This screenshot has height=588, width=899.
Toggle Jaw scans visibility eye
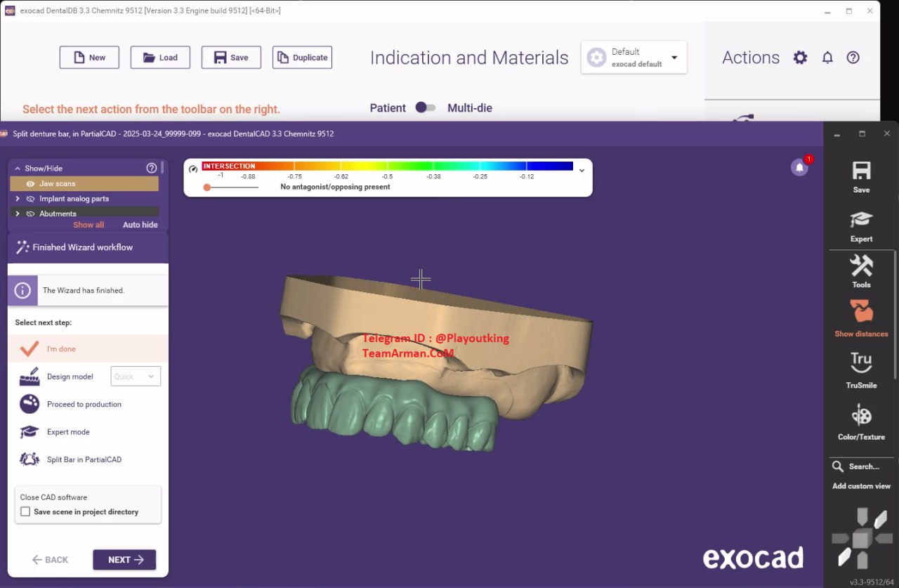click(31, 183)
